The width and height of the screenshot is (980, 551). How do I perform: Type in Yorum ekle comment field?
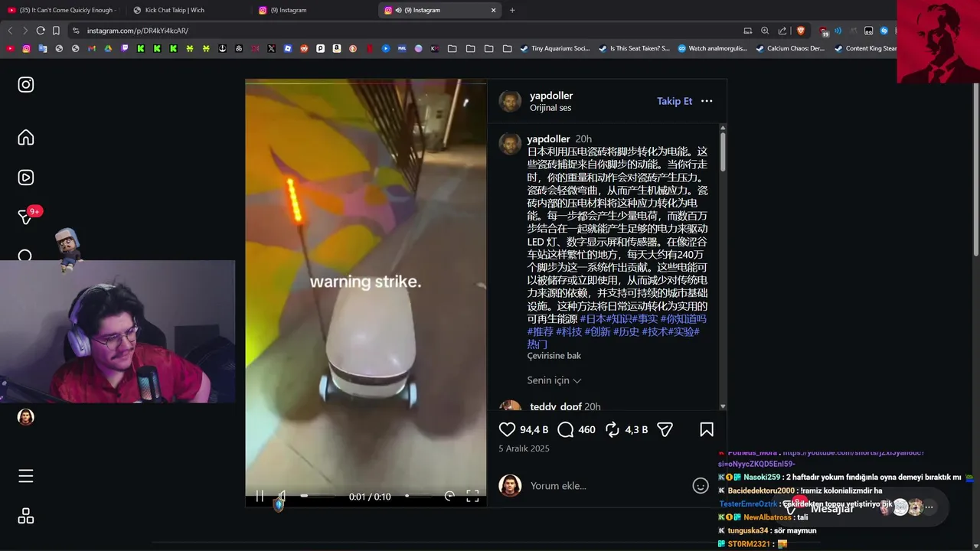click(609, 486)
